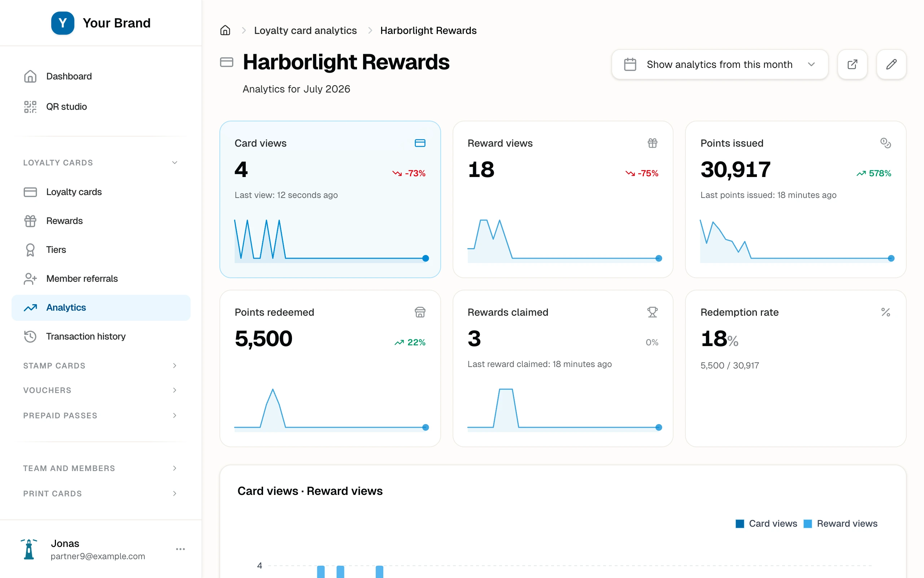Click the coins icon in Points issued
This screenshot has height=578, width=924.
point(885,143)
